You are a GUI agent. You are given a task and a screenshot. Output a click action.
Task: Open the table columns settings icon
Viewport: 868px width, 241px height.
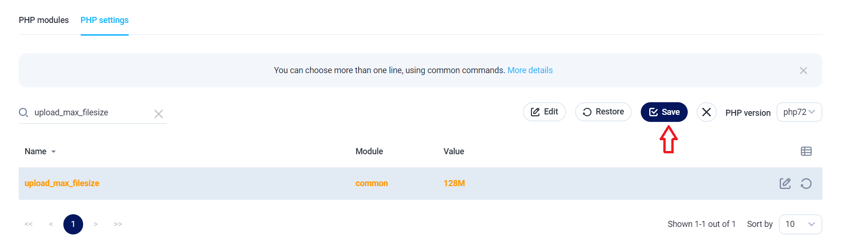pos(806,151)
